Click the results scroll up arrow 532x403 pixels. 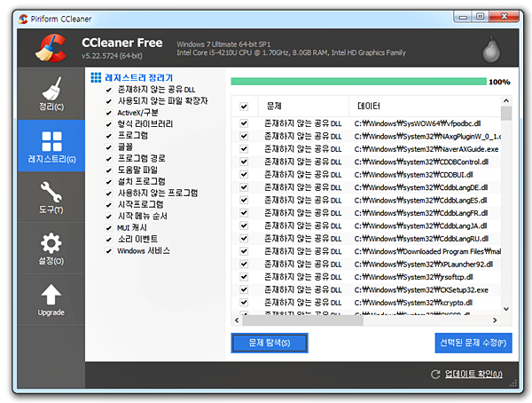[506, 100]
